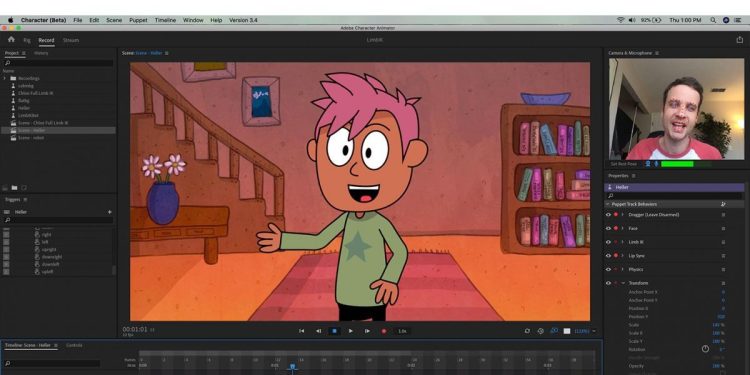Open the Window menu
Screen dimensions: 750x375
click(x=193, y=20)
